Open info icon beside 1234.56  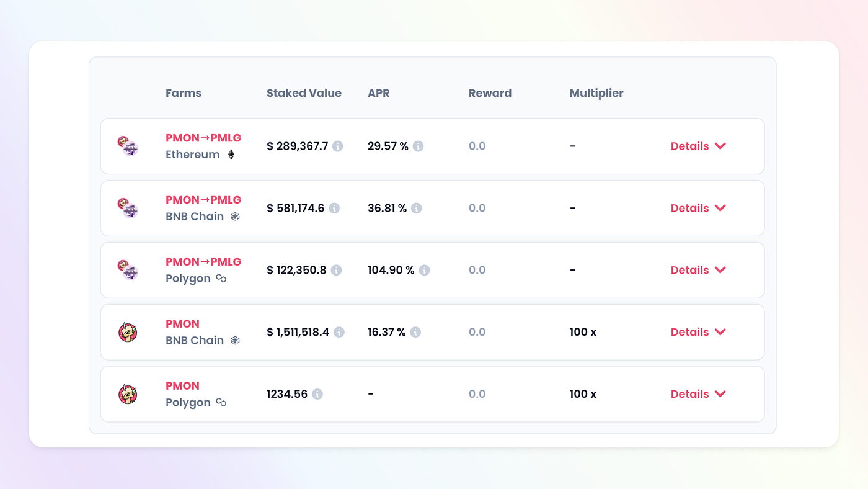317,395
